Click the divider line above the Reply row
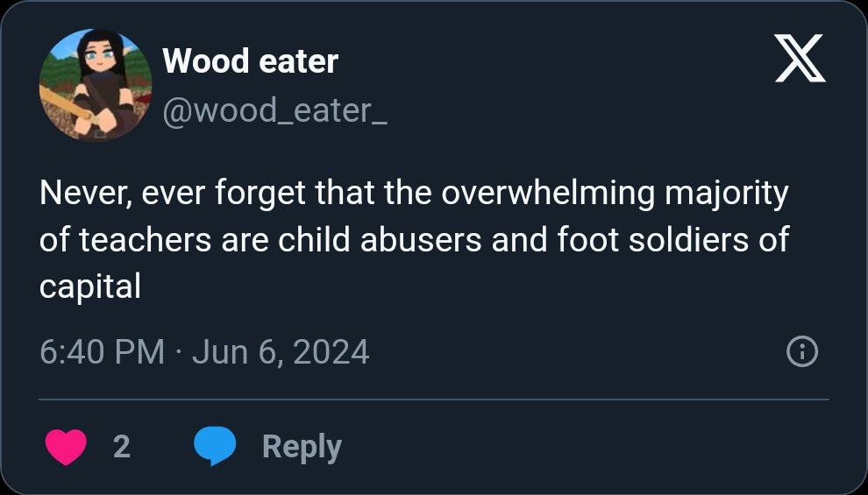Image resolution: width=868 pixels, height=495 pixels. click(434, 400)
